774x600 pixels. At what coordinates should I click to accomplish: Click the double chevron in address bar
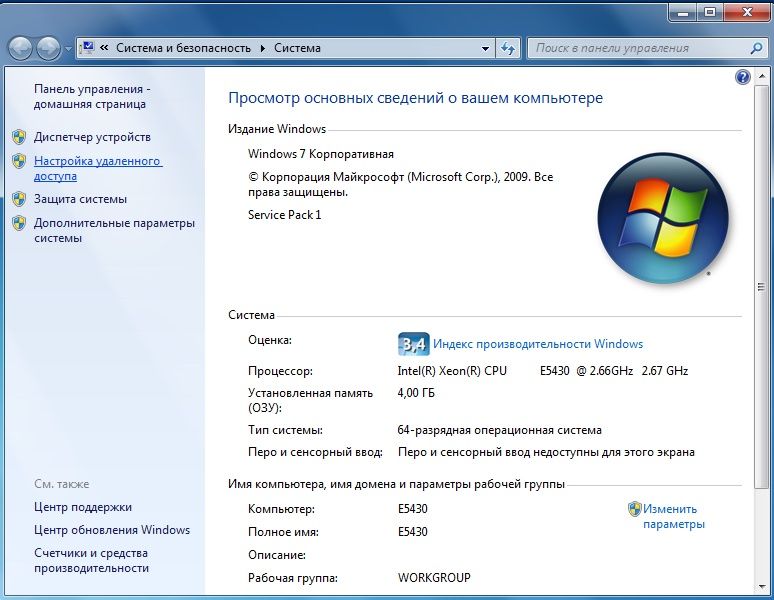tap(104, 48)
